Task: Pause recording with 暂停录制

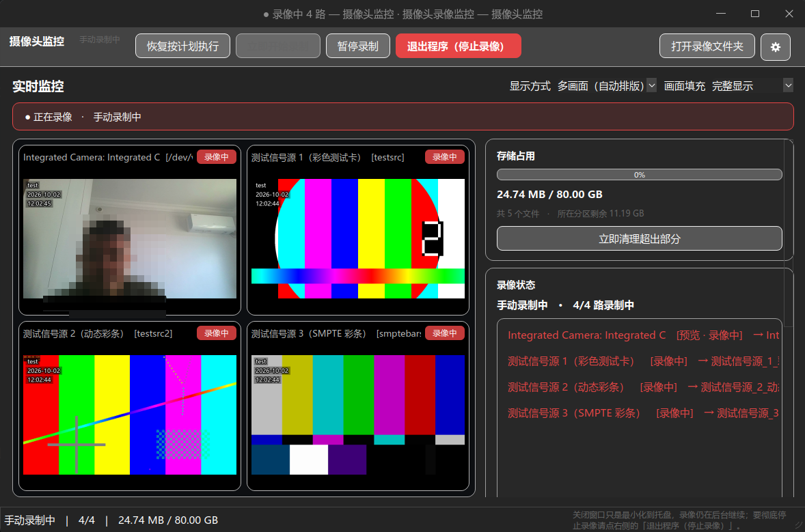Action: 358,46
